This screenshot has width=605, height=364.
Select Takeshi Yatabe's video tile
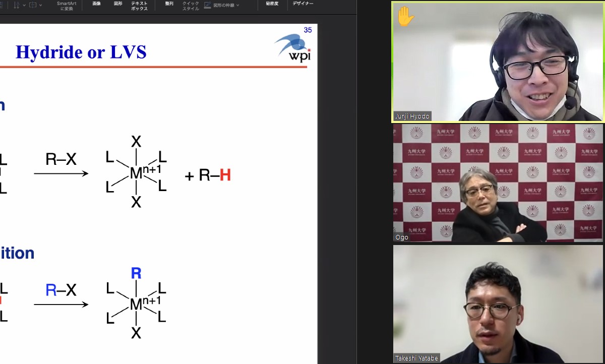[498, 304]
